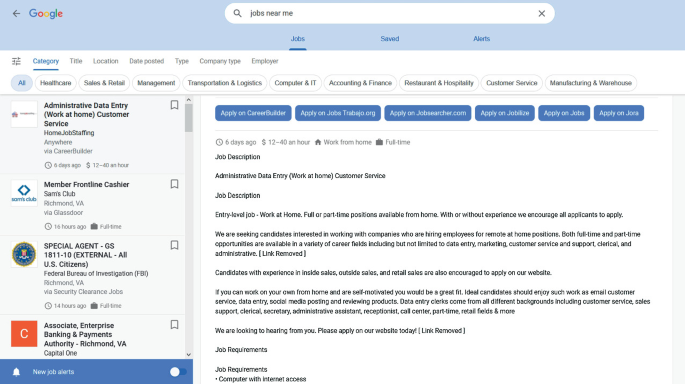This screenshot has width=685, height=384.
Task: Open SPECIAL AGENT - GS 1811-10 listing
Action: pos(86,255)
